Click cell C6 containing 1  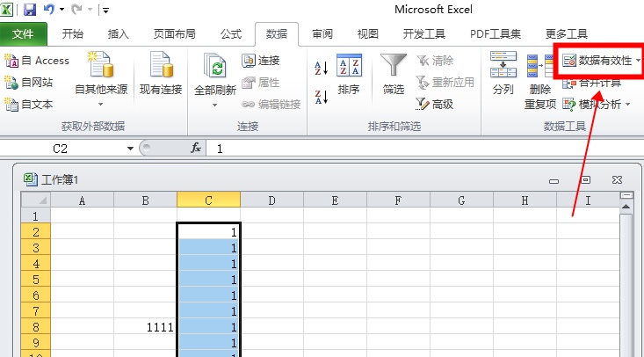point(208,295)
